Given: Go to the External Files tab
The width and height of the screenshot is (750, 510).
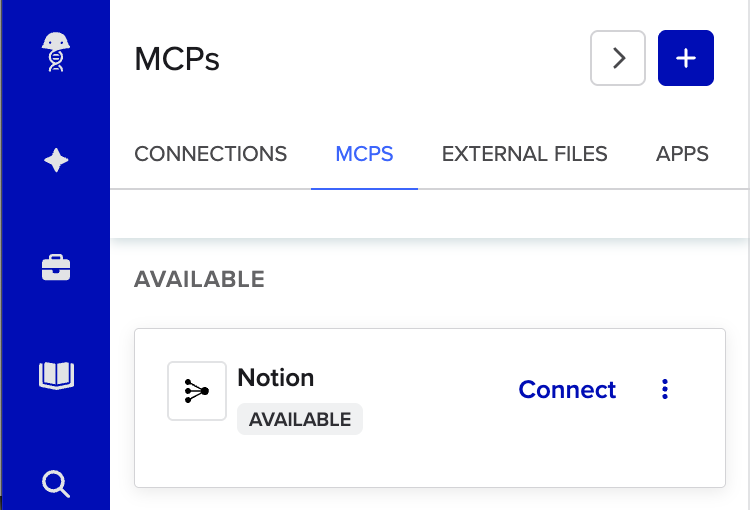Looking at the screenshot, I should tap(524, 154).
